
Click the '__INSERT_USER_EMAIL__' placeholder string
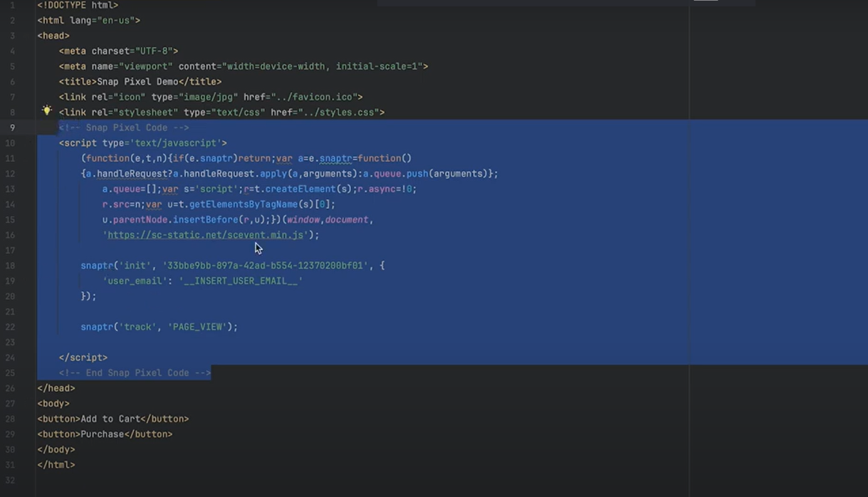pyautogui.click(x=241, y=281)
